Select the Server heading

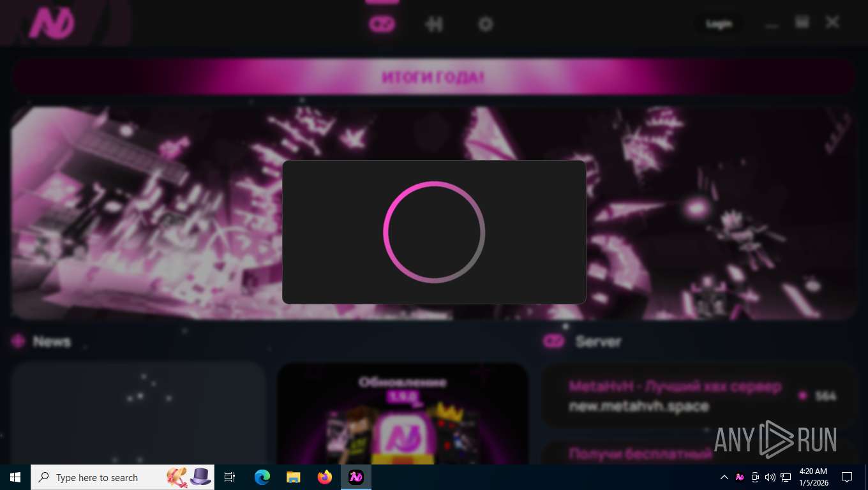point(598,341)
